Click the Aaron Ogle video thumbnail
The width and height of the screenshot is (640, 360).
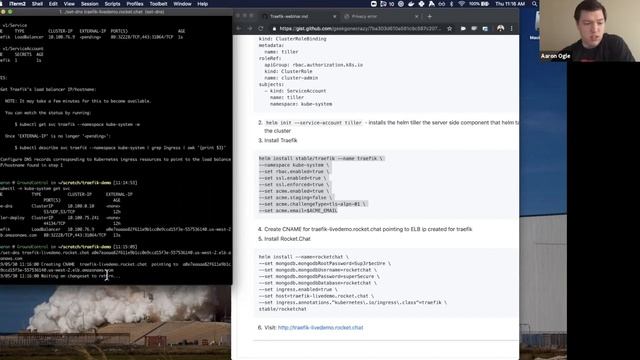tap(589, 31)
